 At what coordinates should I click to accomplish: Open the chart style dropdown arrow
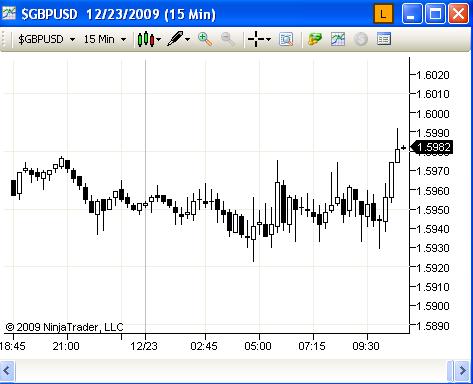(158, 40)
